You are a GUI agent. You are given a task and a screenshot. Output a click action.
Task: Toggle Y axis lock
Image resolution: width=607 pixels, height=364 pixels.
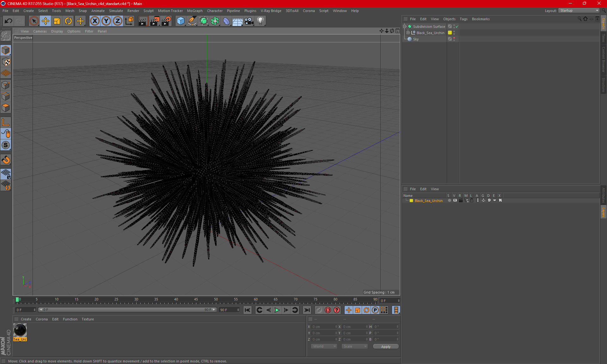[106, 21]
